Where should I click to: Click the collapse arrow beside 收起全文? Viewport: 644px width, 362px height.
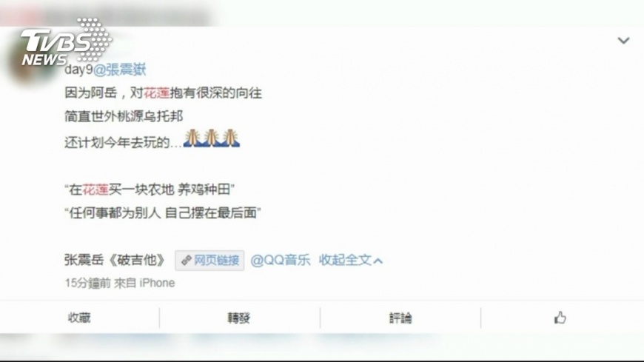(x=378, y=261)
